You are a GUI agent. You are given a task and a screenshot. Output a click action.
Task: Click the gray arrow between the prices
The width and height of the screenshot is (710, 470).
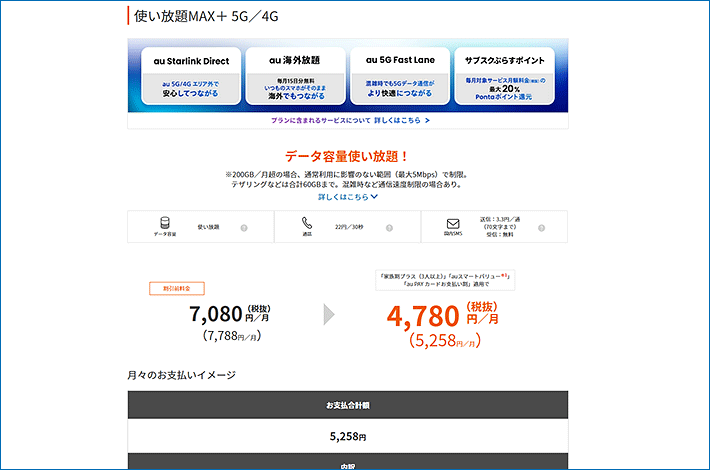[x=329, y=315]
